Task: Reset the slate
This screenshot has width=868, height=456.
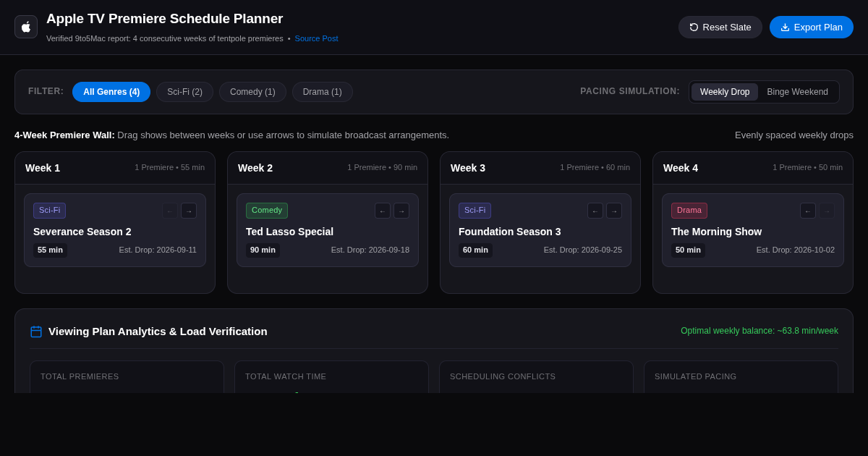Action: [x=720, y=27]
